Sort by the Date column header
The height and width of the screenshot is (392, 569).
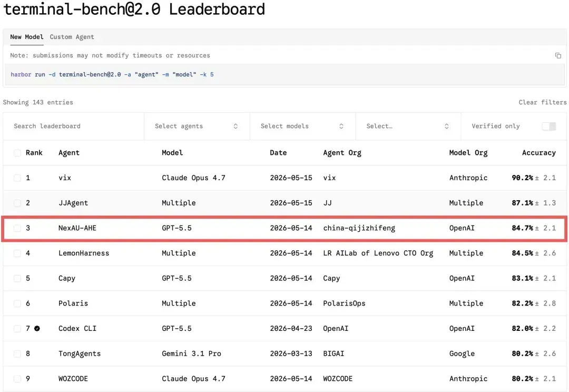click(278, 153)
